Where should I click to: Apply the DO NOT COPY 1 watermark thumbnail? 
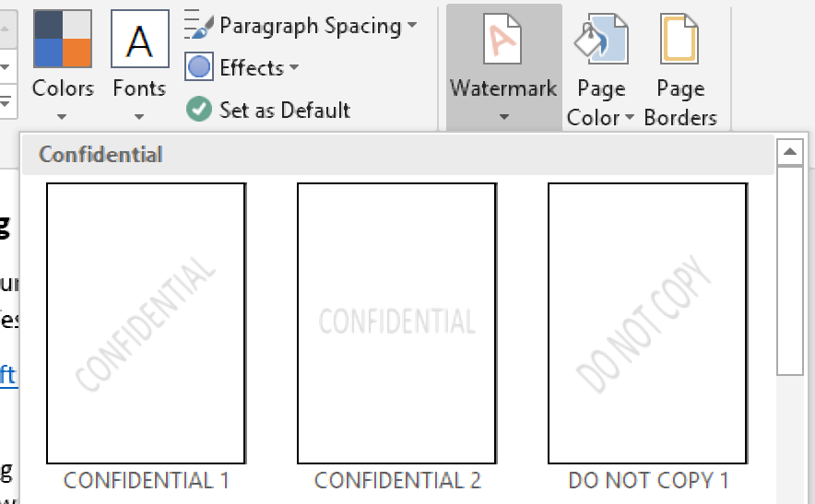pos(647,323)
